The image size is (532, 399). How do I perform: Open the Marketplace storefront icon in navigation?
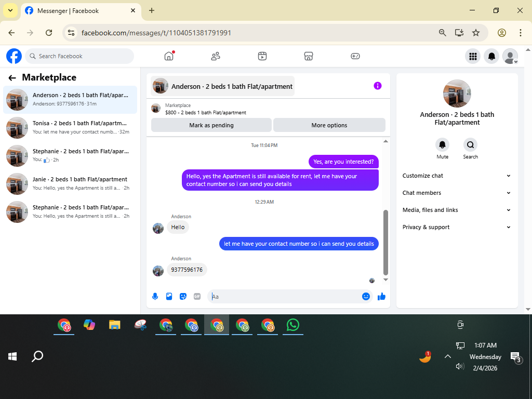309,56
